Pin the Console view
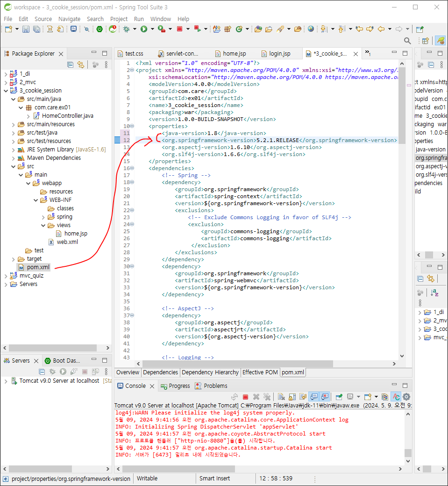 click(339, 397)
